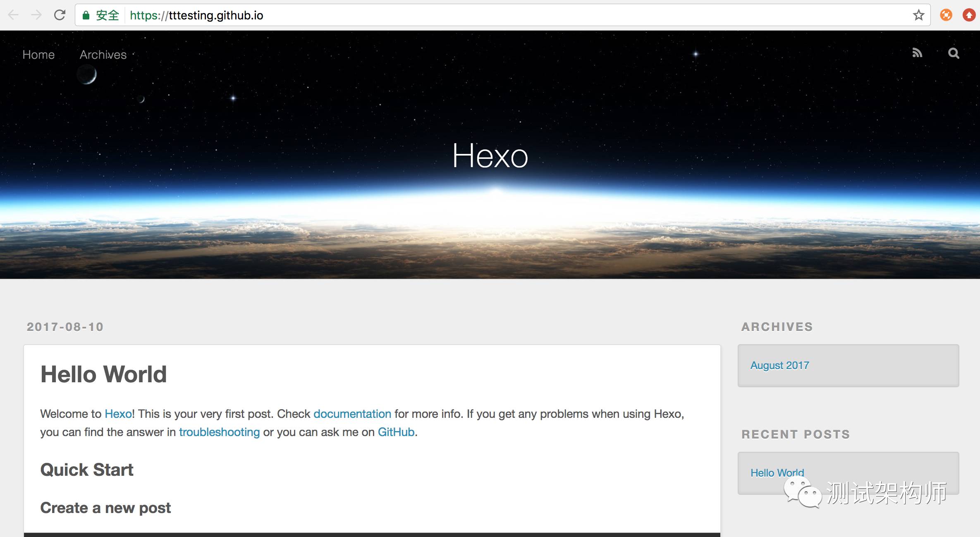Go to Home in navigation

click(38, 55)
